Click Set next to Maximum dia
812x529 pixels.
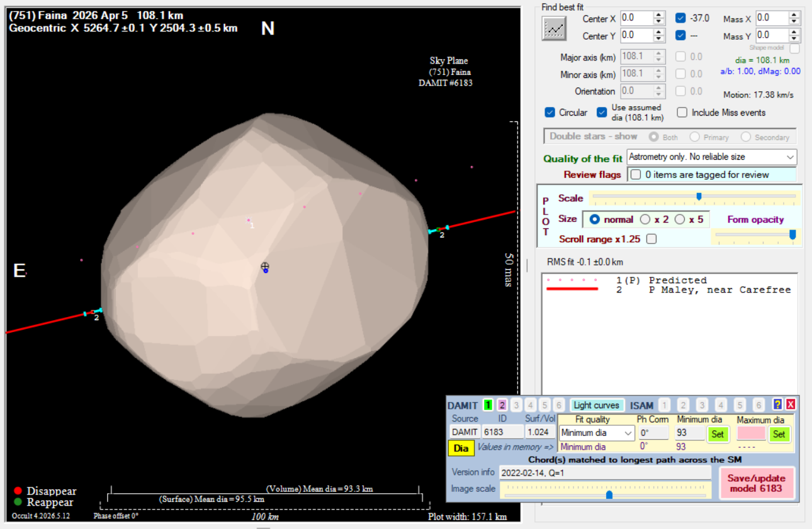pyautogui.click(x=779, y=433)
